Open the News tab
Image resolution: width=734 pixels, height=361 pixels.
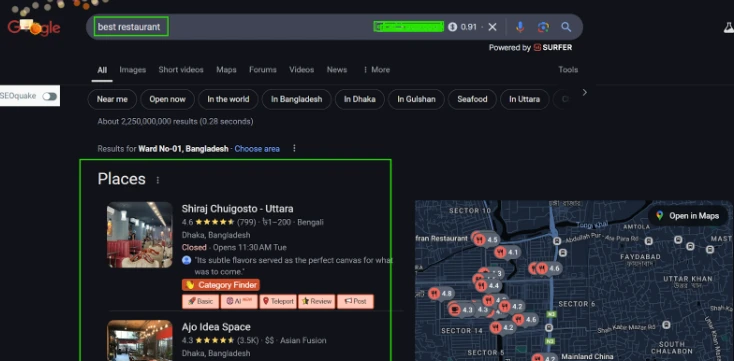(x=337, y=70)
